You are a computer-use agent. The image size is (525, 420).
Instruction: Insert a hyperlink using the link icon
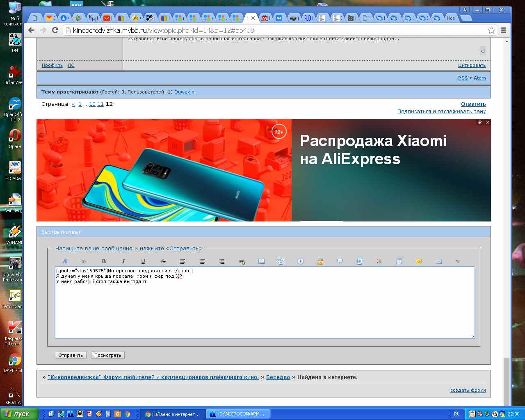242,261
